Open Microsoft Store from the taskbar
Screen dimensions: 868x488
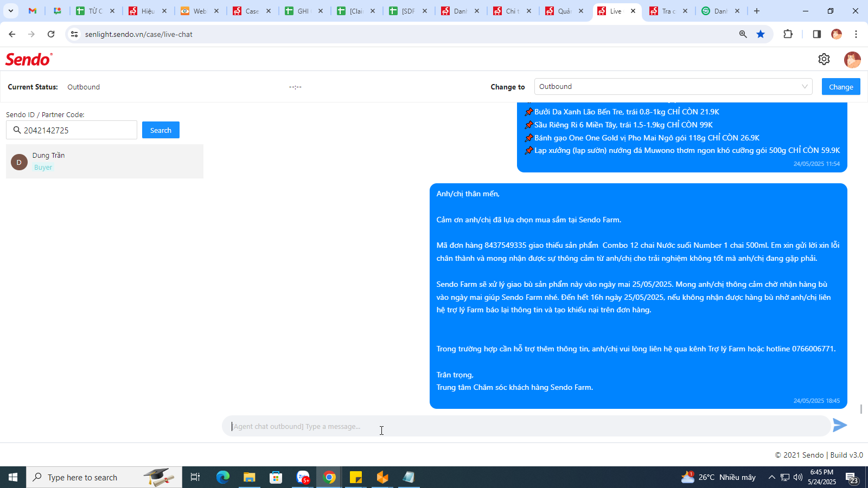tap(276, 477)
